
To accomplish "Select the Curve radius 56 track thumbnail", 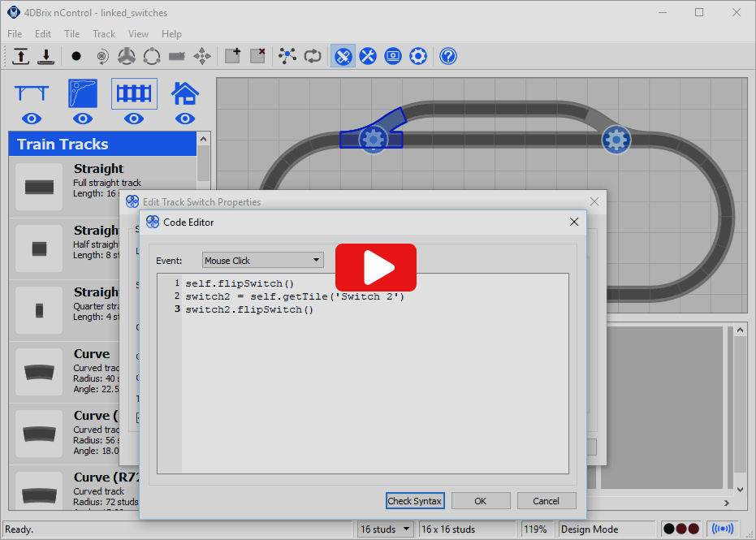I will [x=39, y=434].
